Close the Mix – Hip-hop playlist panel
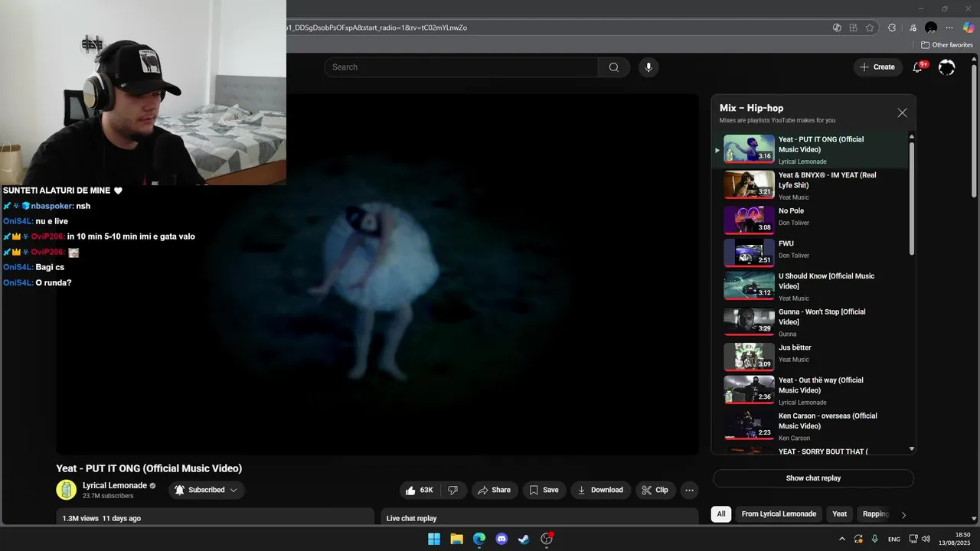Screen dimensions: 980x551 pyautogui.click(x=902, y=112)
